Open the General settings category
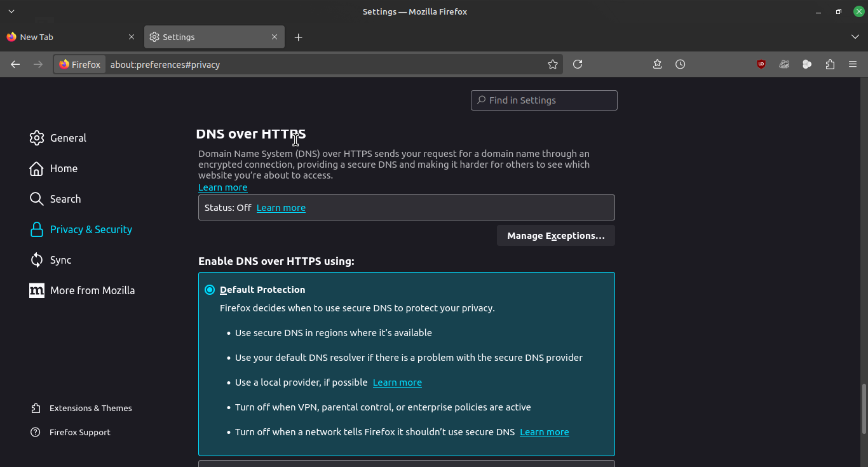The width and height of the screenshot is (868, 467). (x=68, y=138)
